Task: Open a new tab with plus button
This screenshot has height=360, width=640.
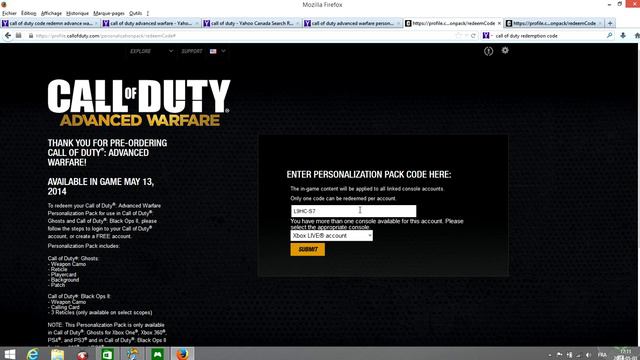Action: (610, 23)
